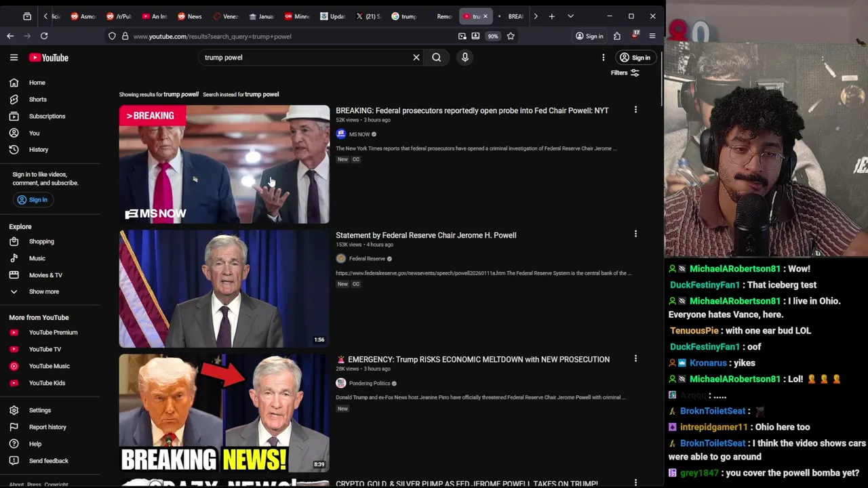
Task: Open the Powell statement video thumbnail
Action: 224,289
